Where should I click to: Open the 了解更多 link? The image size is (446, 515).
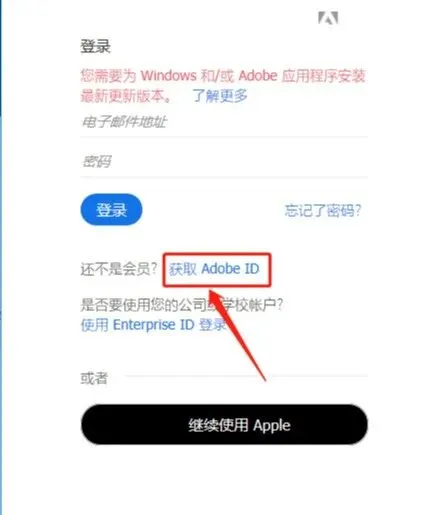pyautogui.click(x=220, y=96)
